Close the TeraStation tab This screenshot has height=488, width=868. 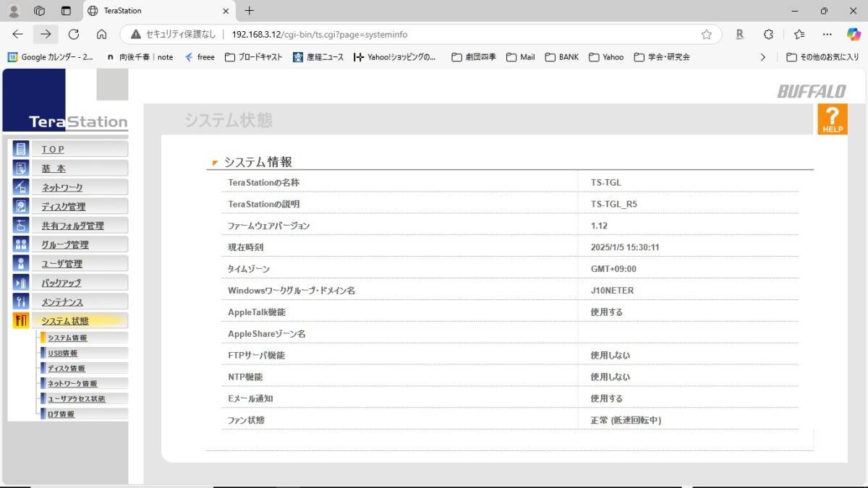[226, 11]
